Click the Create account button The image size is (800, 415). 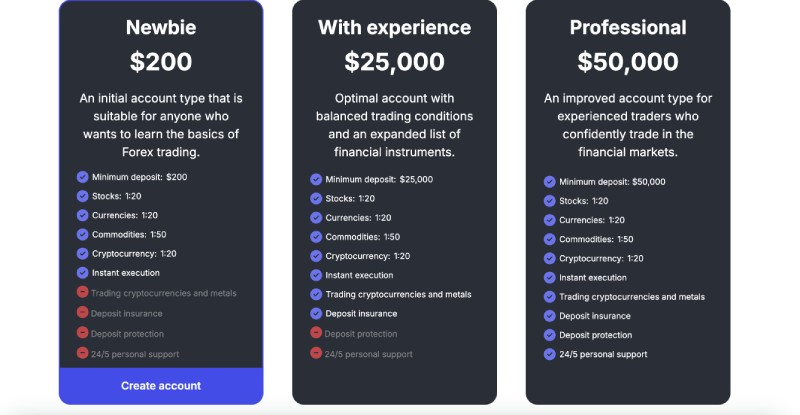point(161,386)
